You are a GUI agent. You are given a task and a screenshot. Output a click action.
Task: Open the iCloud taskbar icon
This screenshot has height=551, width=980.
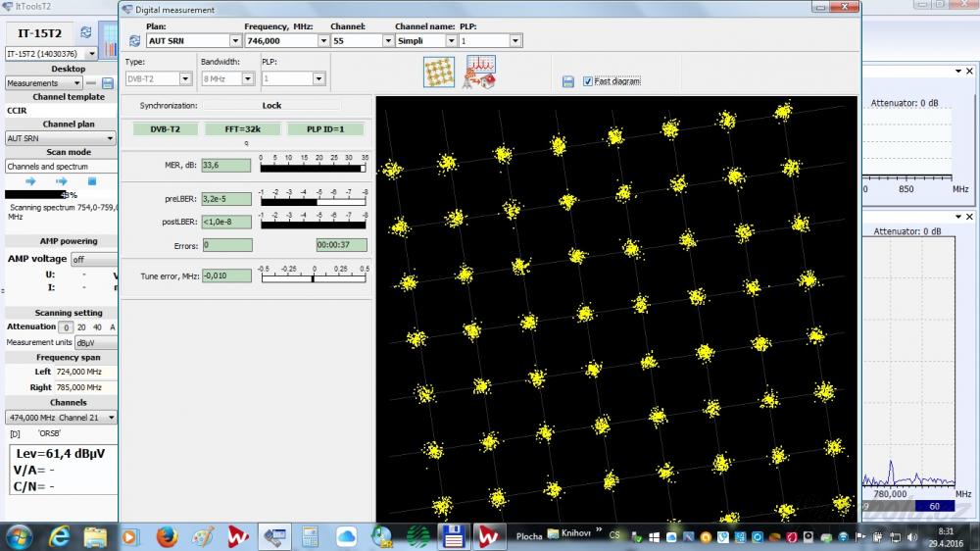tap(346, 536)
